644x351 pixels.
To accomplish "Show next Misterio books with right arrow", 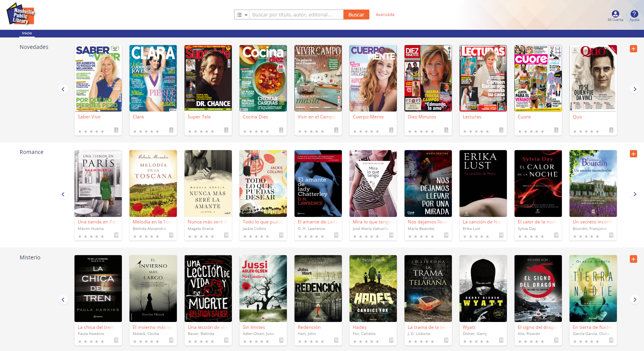I will pyautogui.click(x=635, y=300).
